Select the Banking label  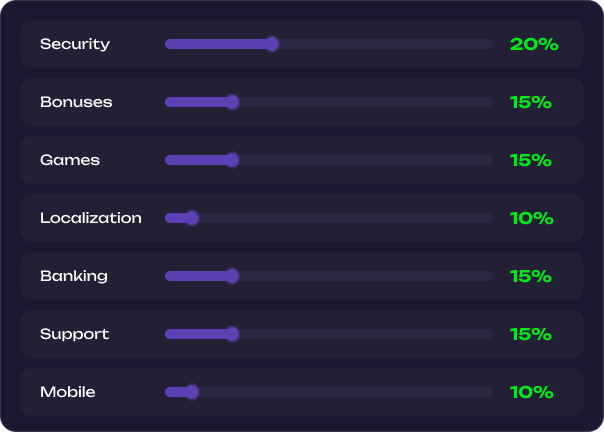pos(74,276)
